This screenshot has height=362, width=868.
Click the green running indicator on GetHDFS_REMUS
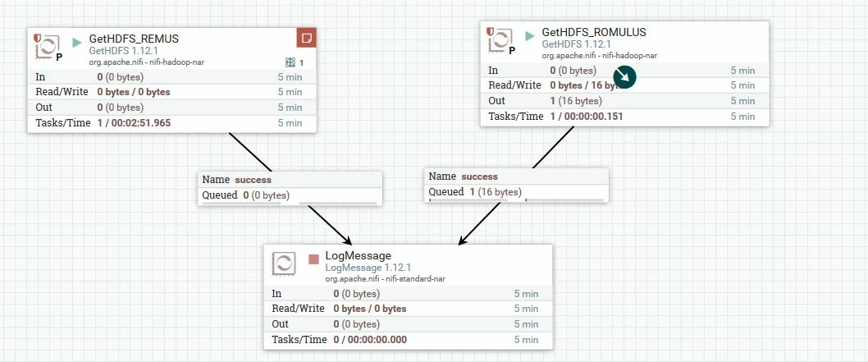[x=77, y=43]
